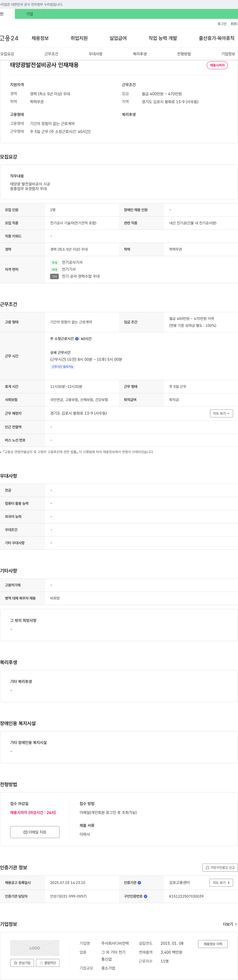Go to the 고용24 home logo
Viewport: 238px width, 980px height.
9,38
